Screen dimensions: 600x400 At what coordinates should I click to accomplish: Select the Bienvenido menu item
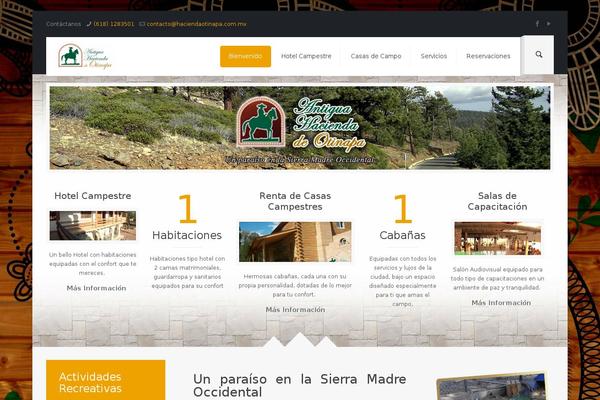coord(245,56)
